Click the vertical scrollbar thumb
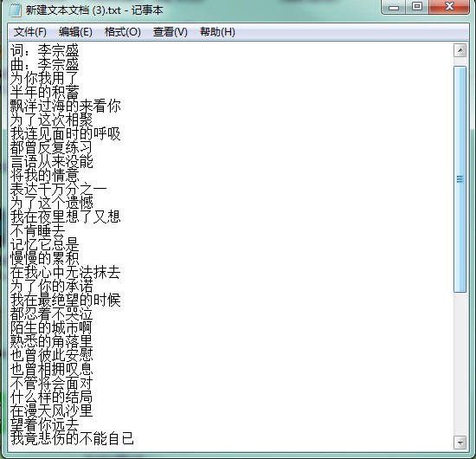Screen dimensions: 476x459 click(460, 179)
